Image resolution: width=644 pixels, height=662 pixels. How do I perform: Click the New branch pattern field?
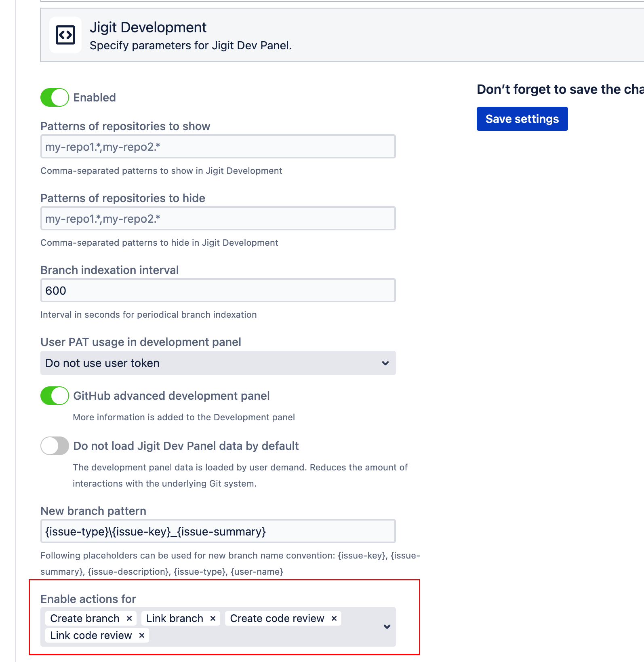[x=218, y=531]
